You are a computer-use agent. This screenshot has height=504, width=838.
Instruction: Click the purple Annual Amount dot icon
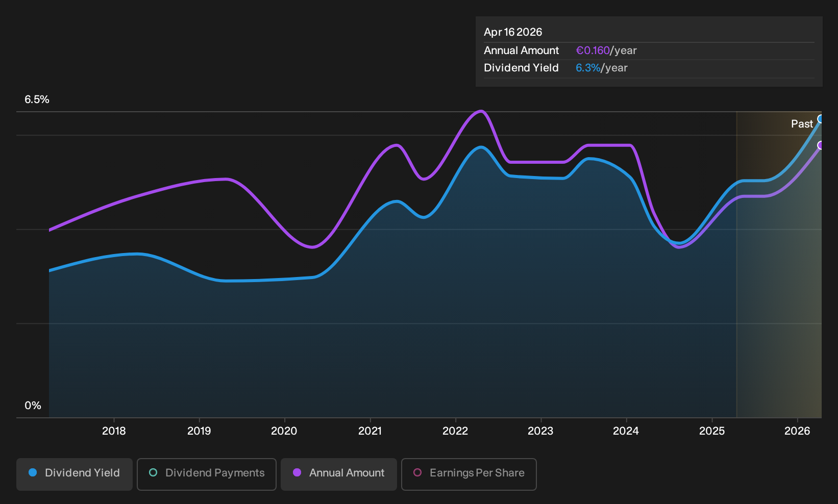tap(297, 472)
